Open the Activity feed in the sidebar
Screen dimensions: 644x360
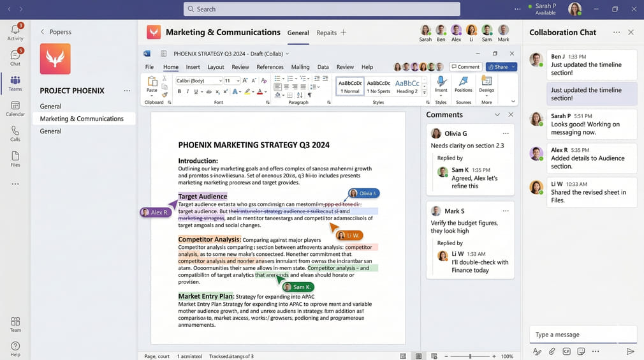tap(15, 32)
